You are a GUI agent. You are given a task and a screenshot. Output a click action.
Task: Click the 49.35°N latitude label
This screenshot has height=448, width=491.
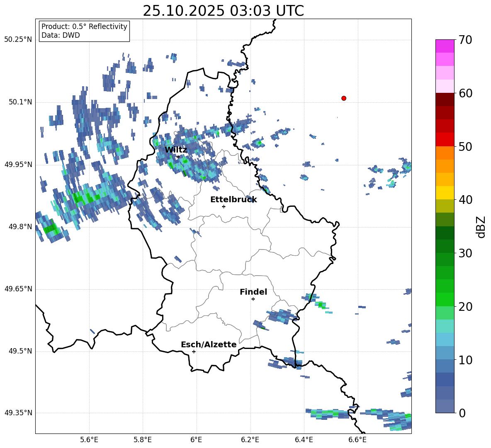[x=18, y=413]
